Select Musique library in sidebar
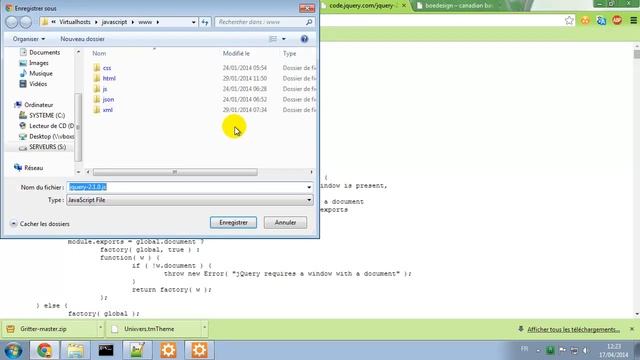The height and width of the screenshot is (360, 640). (41, 73)
